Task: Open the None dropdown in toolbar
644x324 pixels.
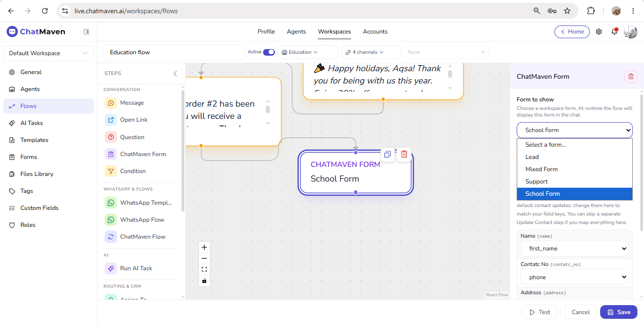Action: (x=446, y=52)
